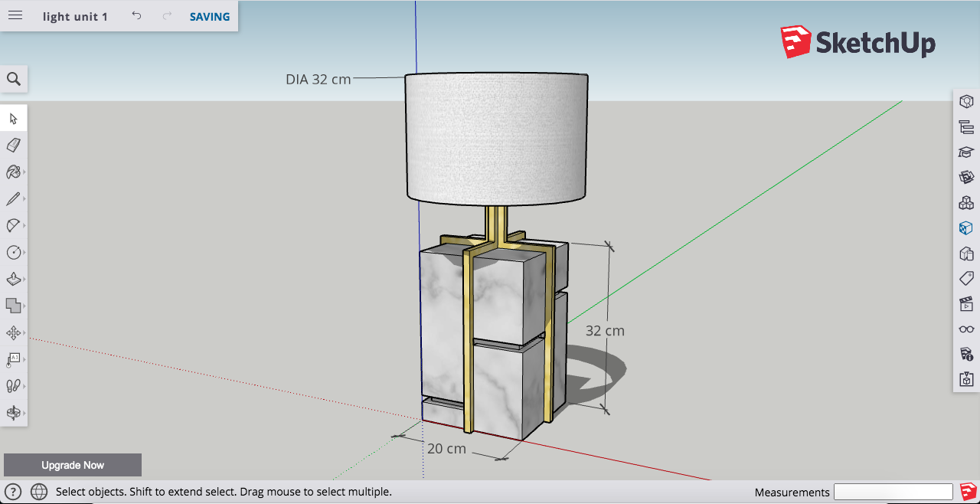Open the hamburger main menu
Viewport: 980px width, 504px height.
click(x=15, y=16)
